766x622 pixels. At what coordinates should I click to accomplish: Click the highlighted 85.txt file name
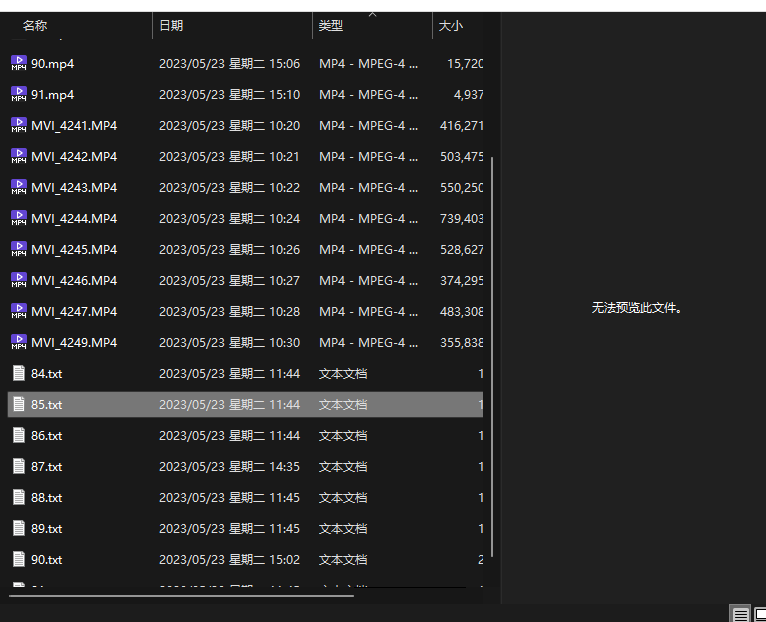(47, 404)
